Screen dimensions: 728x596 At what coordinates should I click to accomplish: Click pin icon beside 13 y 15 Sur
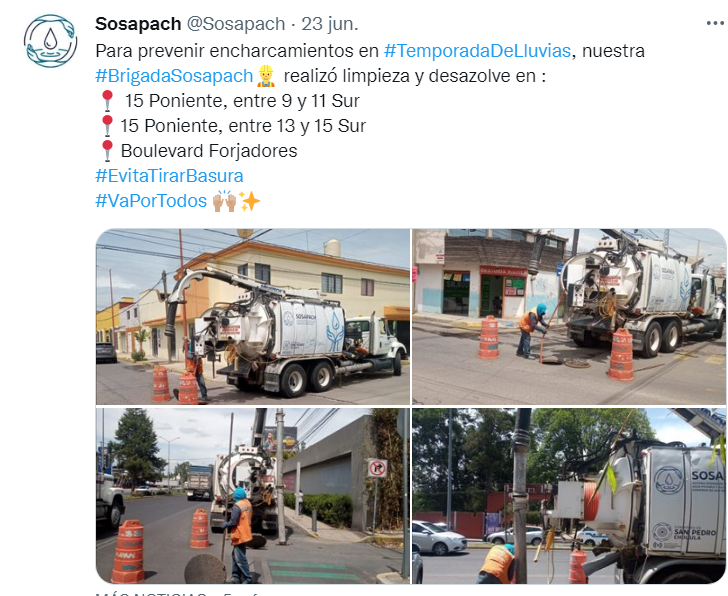[107, 126]
